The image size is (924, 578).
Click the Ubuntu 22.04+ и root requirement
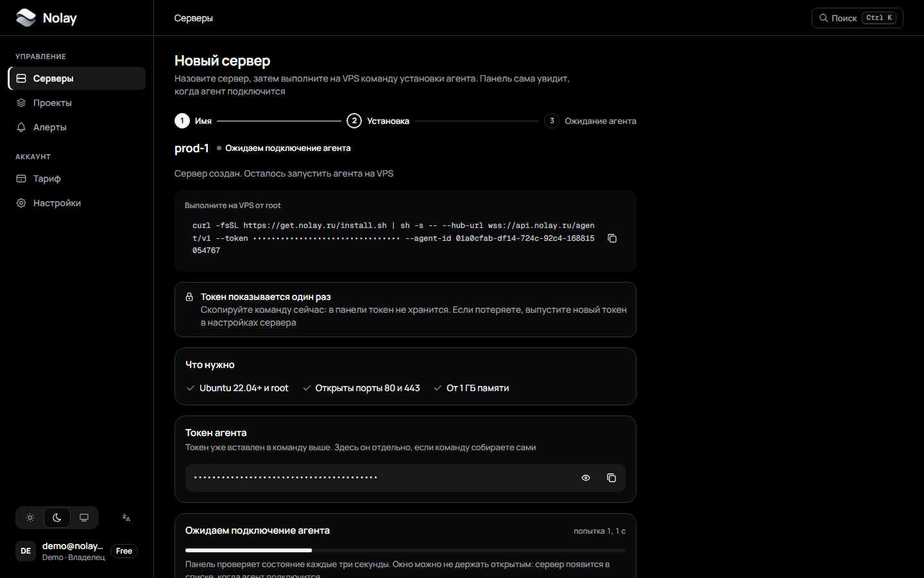pyautogui.click(x=237, y=388)
